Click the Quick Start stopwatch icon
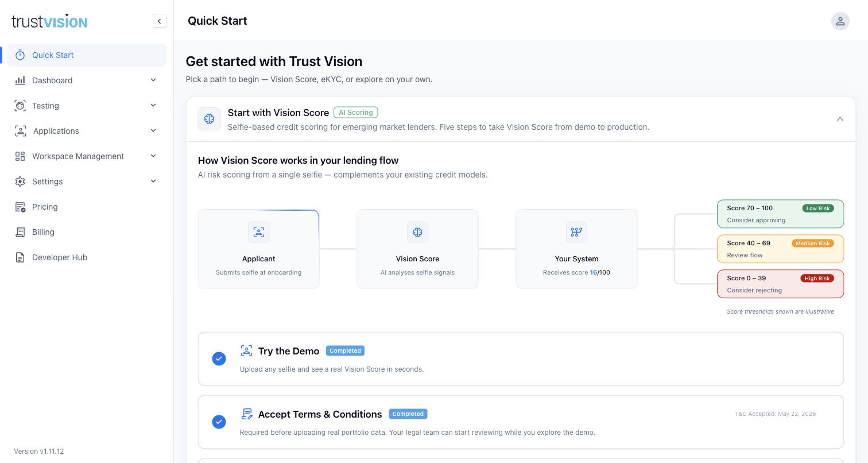The height and width of the screenshot is (463, 868). click(x=20, y=55)
